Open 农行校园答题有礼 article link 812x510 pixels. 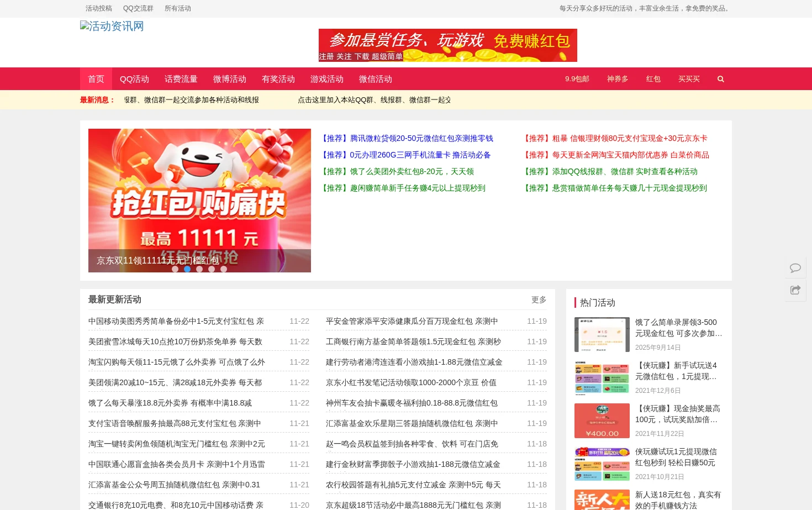point(413,485)
